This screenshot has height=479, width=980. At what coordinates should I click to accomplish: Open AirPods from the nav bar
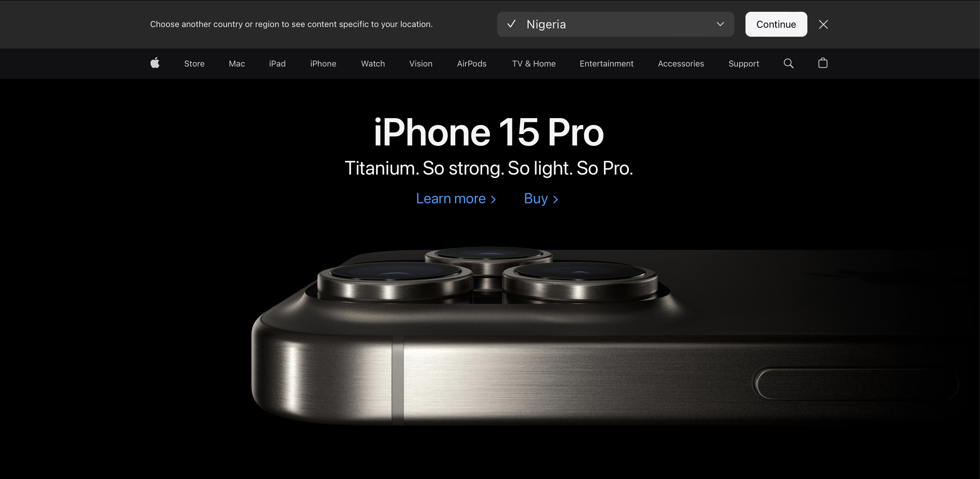tap(471, 64)
